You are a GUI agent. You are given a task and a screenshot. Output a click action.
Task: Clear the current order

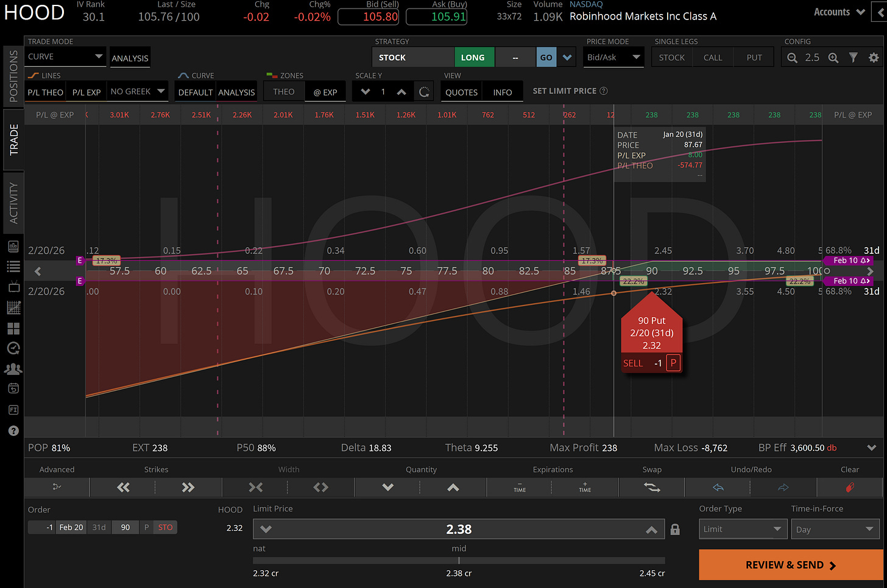coord(850,487)
